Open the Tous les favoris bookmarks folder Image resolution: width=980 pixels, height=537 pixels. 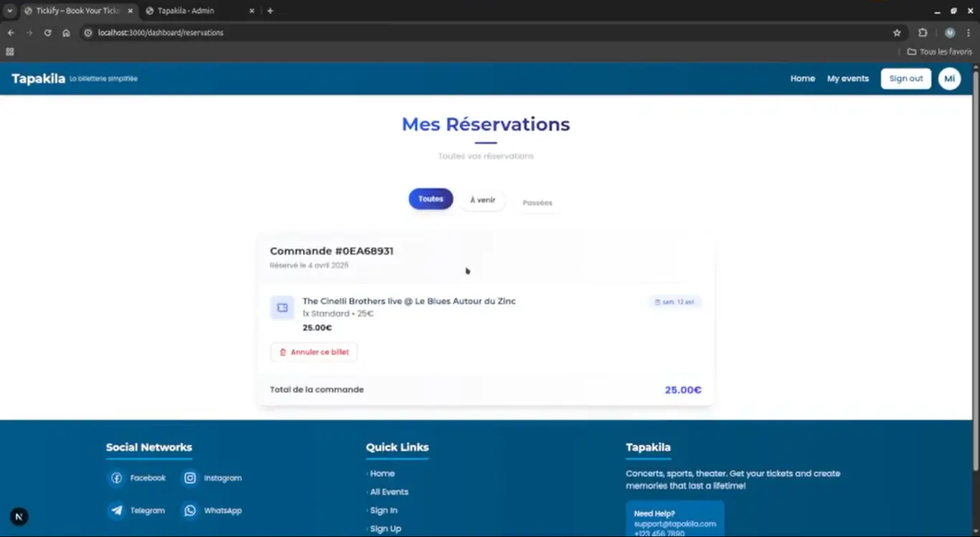[940, 52]
